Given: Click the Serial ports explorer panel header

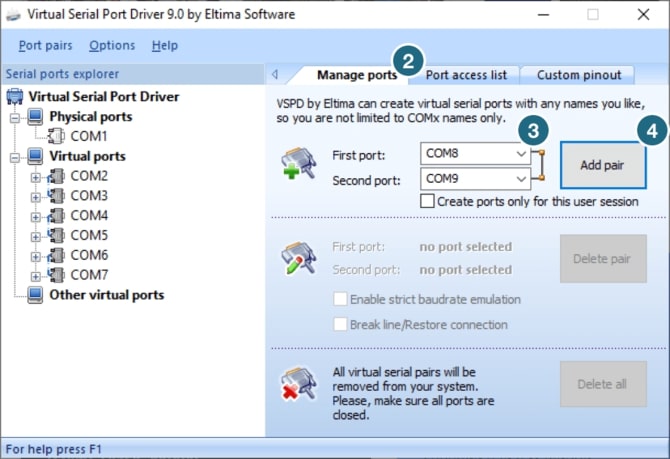Looking at the screenshot, I should point(133,74).
